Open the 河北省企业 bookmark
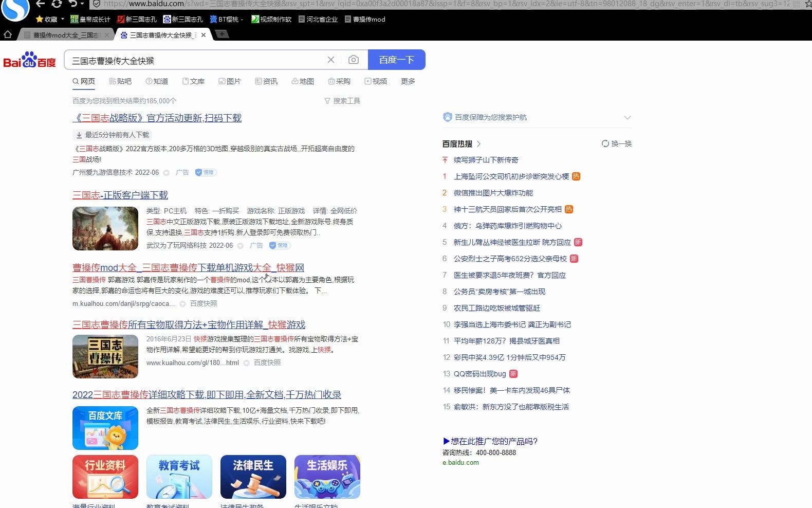The height and width of the screenshot is (508, 812). tap(318, 19)
